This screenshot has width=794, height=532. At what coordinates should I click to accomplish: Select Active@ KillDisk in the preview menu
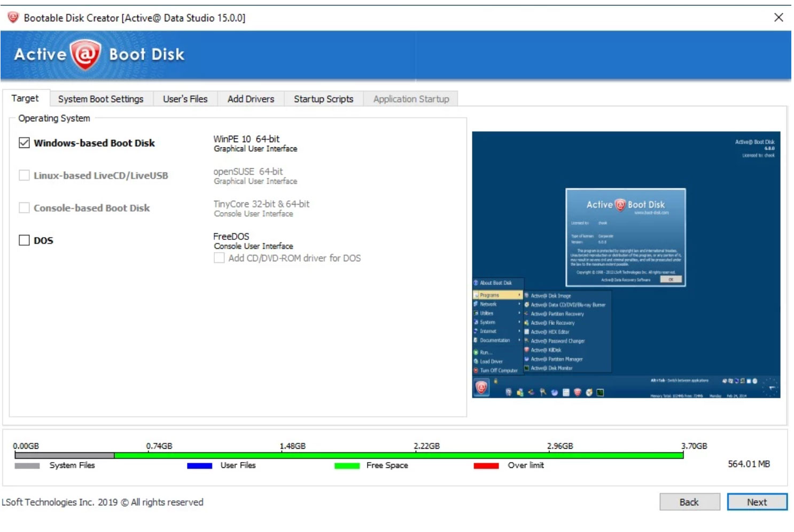(x=545, y=350)
